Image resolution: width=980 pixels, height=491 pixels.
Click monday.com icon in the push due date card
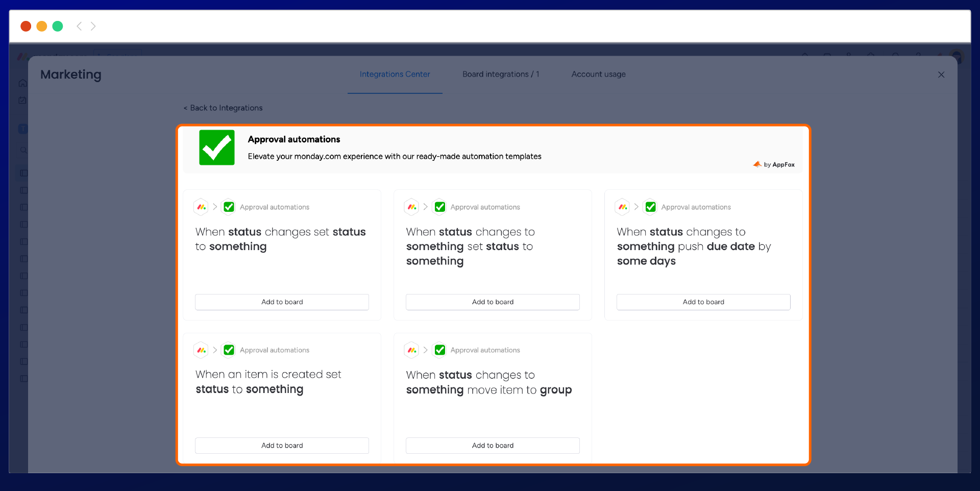(x=623, y=207)
